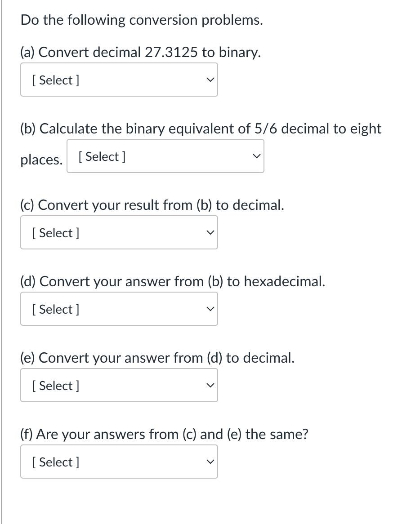This screenshot has height=524, width=420.
Task: Click the [ Select ] text in part (a)
Action: 54,80
